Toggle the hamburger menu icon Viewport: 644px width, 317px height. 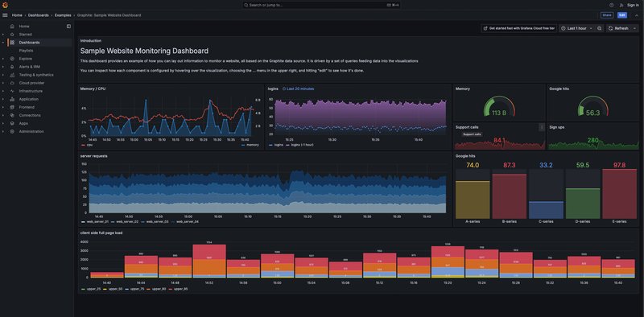point(5,15)
